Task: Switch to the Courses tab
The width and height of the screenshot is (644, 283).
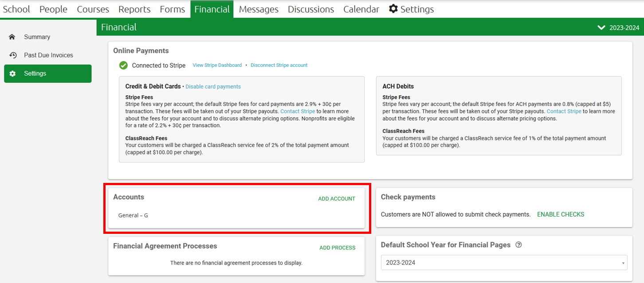Action: pos(93,9)
